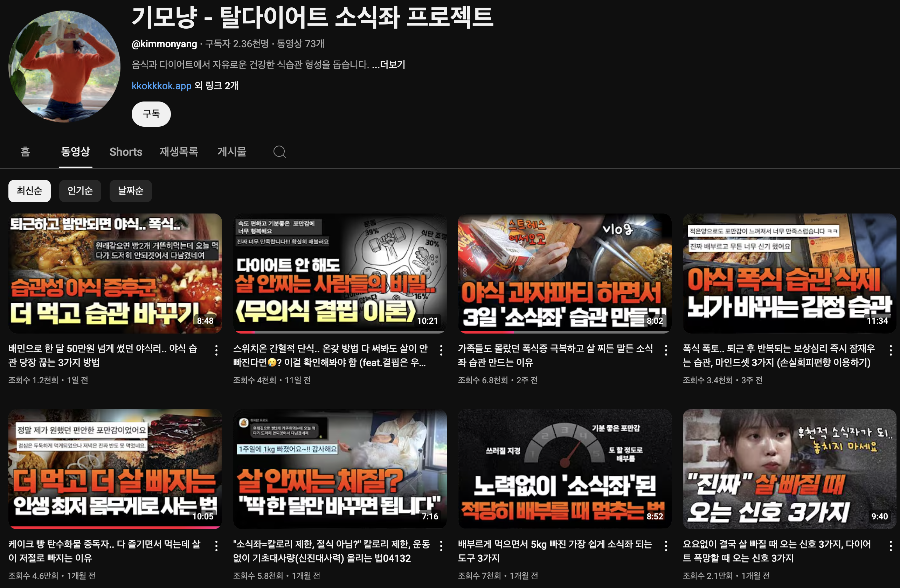The width and height of the screenshot is (900, 588).
Task: Open three-dot menu for 소식좌=칼로리 제한 video
Action: coord(441,546)
